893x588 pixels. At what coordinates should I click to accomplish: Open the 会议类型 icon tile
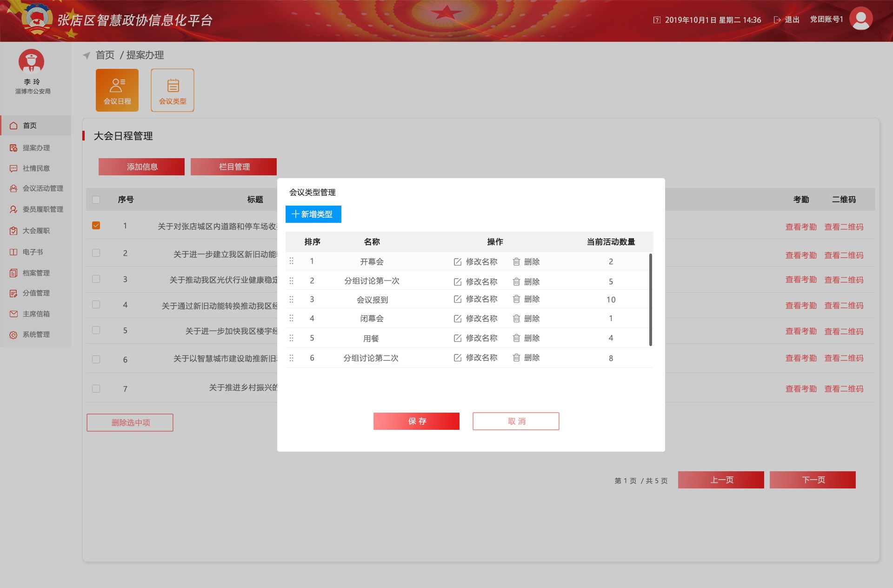coord(173,90)
